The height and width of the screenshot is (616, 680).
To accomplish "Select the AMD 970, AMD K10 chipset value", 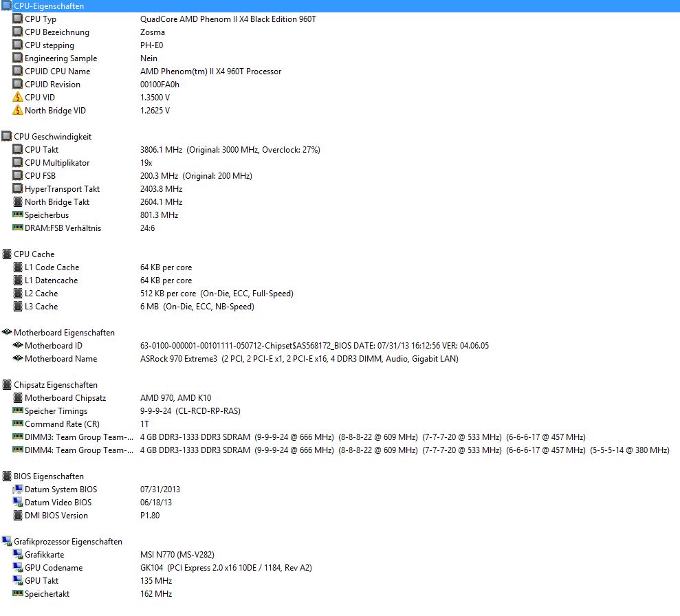I will coord(175,397).
